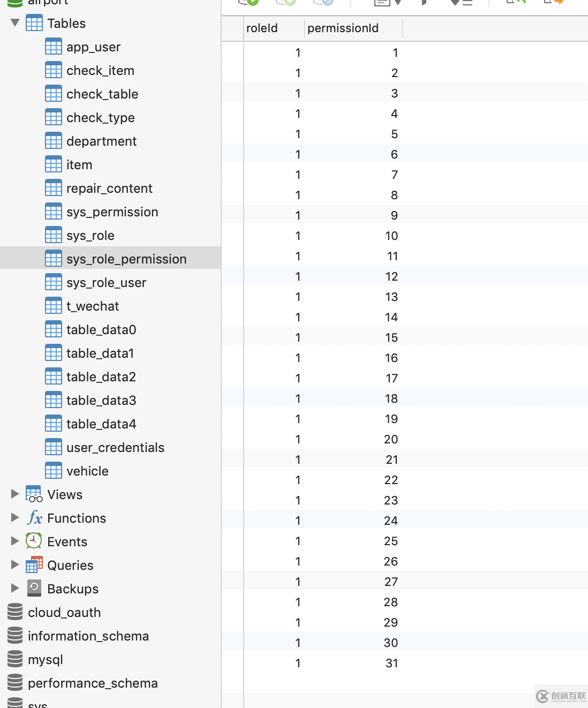Viewport: 588px width, 708px height.
Task: Click the sys_role table icon
Action: tap(54, 235)
